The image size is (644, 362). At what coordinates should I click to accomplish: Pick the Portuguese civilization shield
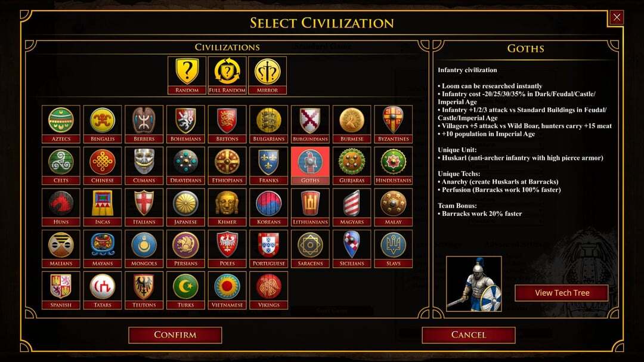click(268, 249)
